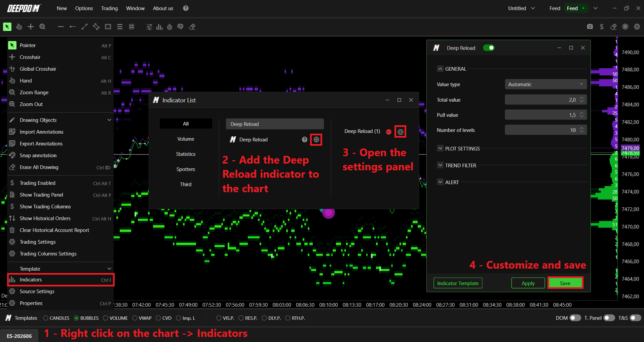
Task: Select the VIS.P. radio button
Action: (219, 318)
